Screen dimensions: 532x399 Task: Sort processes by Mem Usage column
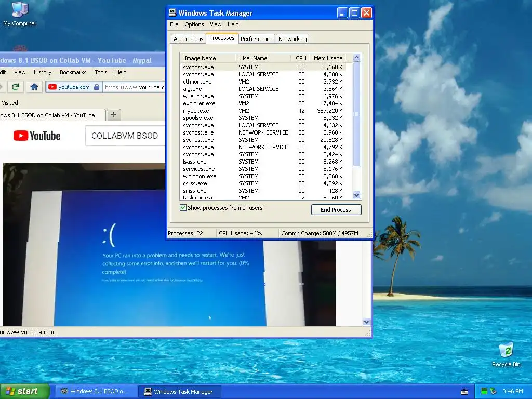point(327,58)
